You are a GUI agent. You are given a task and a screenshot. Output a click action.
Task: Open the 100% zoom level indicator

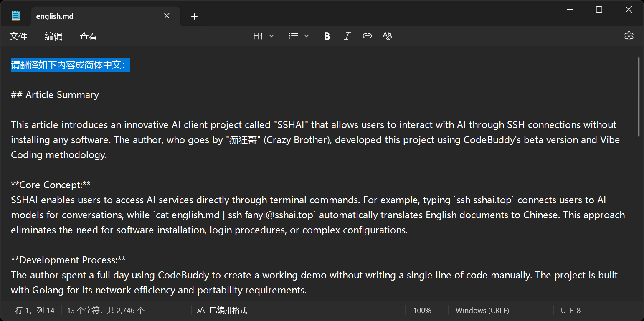pos(422,311)
